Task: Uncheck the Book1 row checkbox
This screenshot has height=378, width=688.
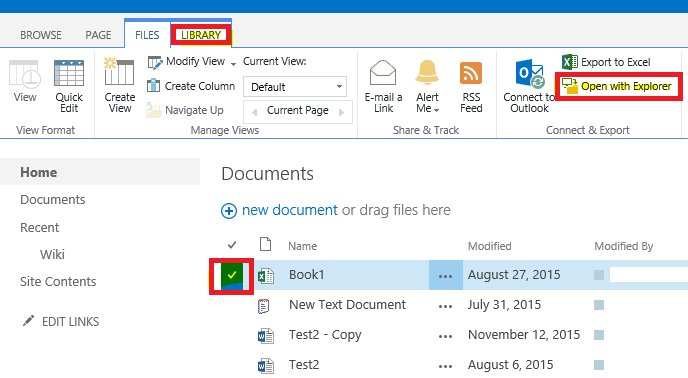Action: tap(232, 275)
